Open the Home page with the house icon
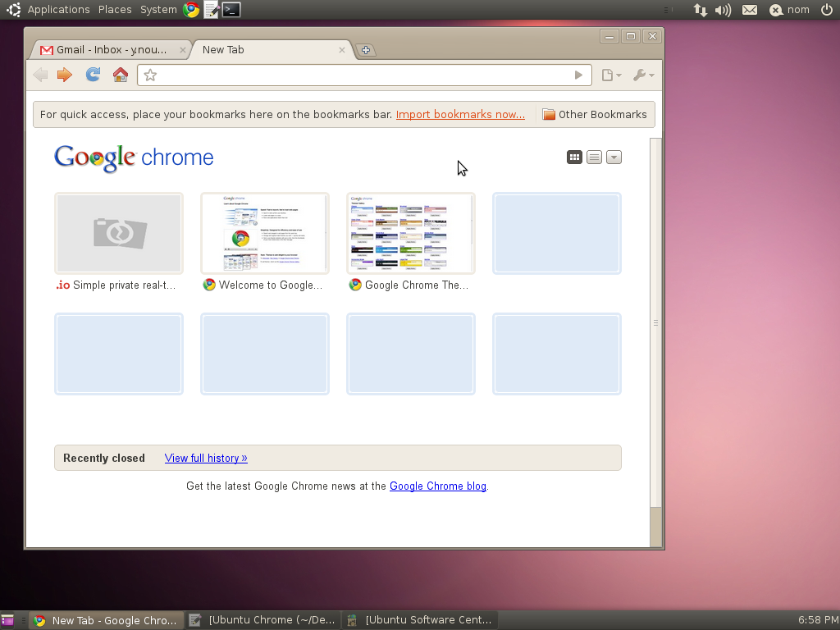 [121, 75]
